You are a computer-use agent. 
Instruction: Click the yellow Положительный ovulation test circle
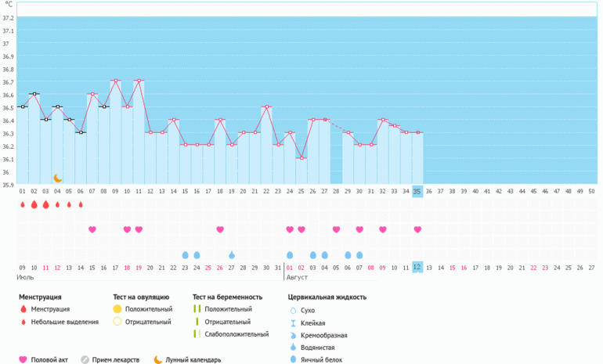[117, 309]
